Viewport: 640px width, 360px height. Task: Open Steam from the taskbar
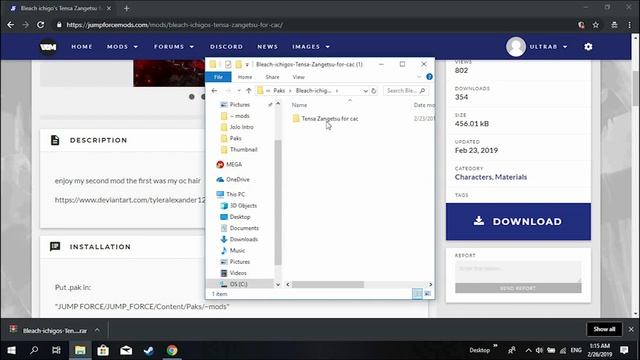coord(149,350)
